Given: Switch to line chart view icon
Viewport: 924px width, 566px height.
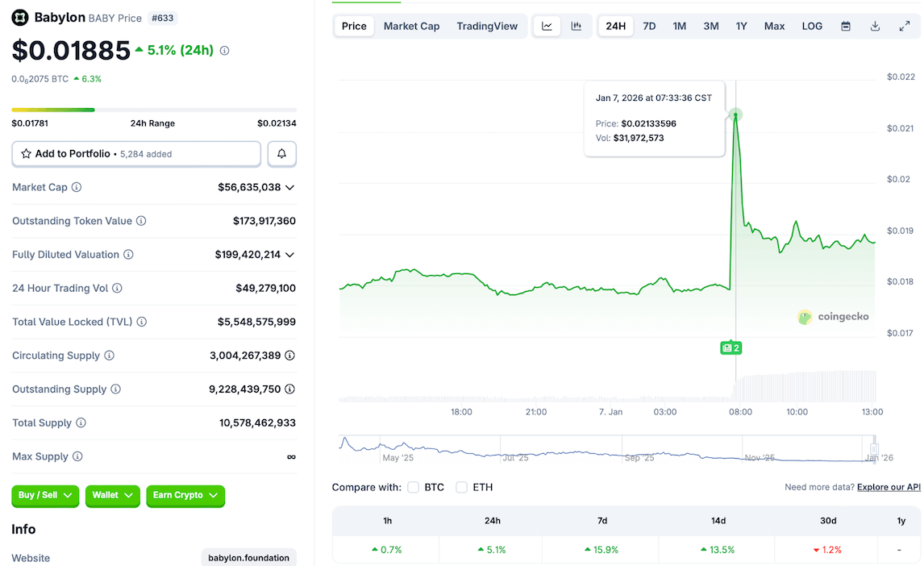Looking at the screenshot, I should click(547, 26).
